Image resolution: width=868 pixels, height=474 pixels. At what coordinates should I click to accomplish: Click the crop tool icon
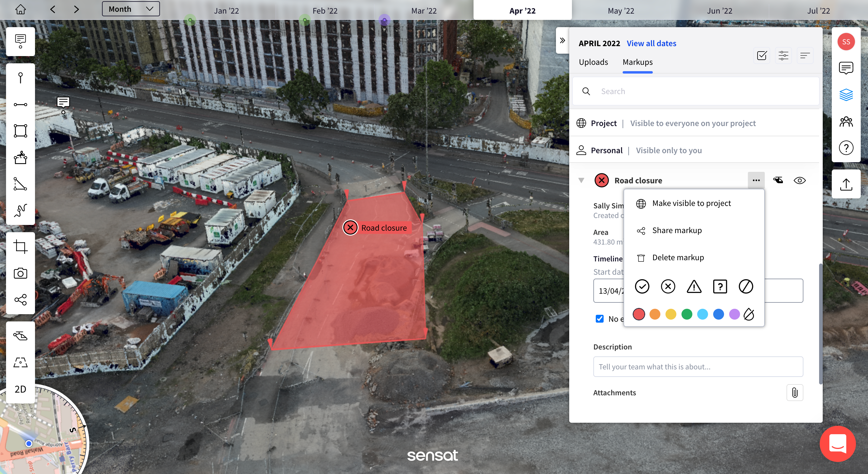(x=21, y=247)
